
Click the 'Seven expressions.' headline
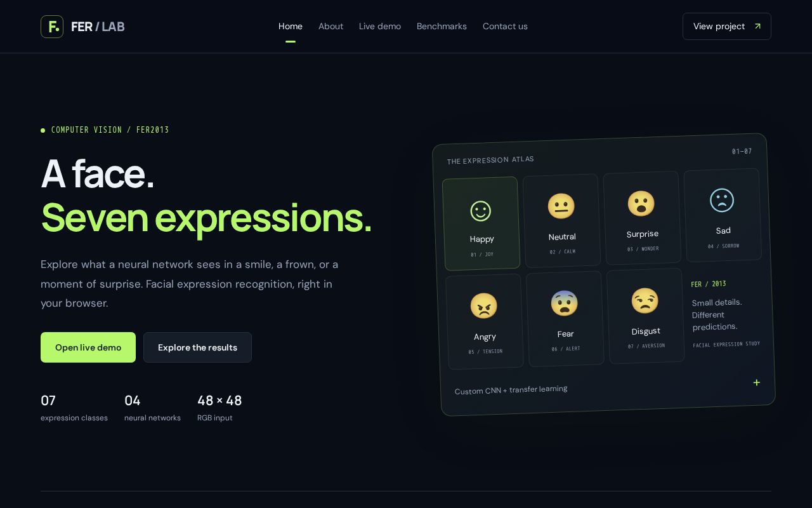206,217
